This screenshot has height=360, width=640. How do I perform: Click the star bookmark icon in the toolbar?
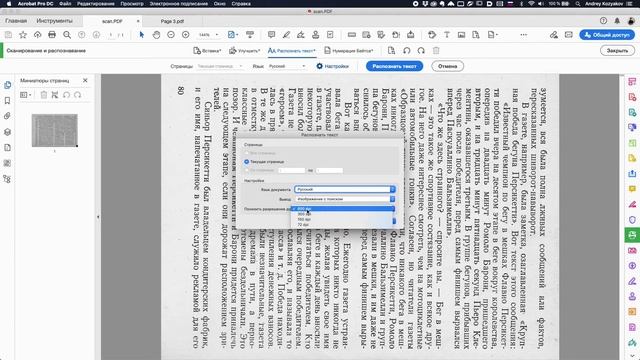click(23, 35)
